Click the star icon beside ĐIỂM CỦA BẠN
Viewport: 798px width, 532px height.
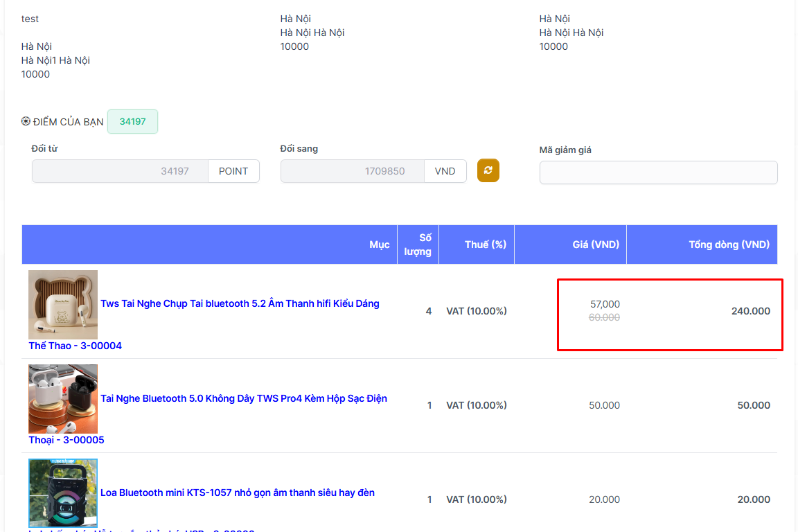[x=26, y=122]
